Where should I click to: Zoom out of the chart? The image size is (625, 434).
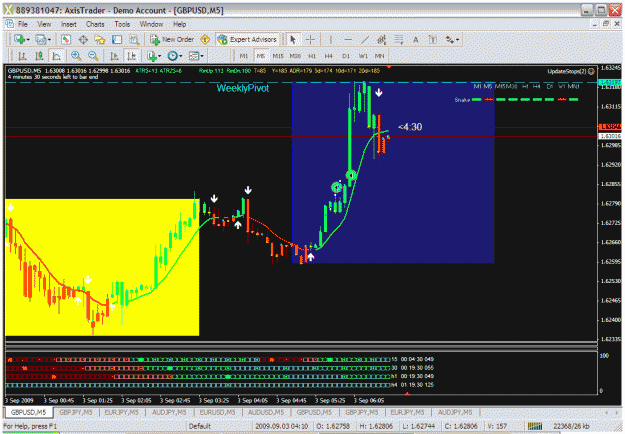[93, 56]
